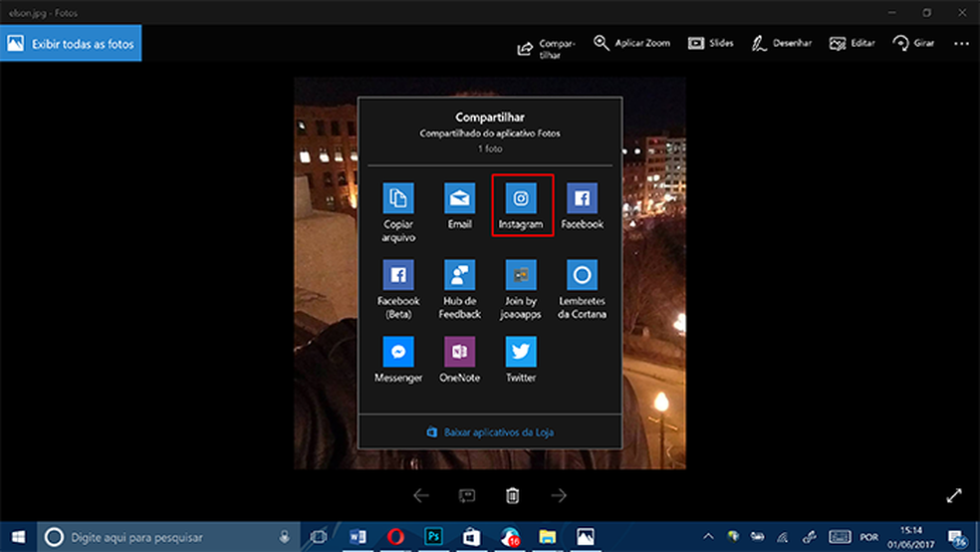Open Microsoft Store from the taskbar
Screen dimensions: 980x552
point(472,537)
